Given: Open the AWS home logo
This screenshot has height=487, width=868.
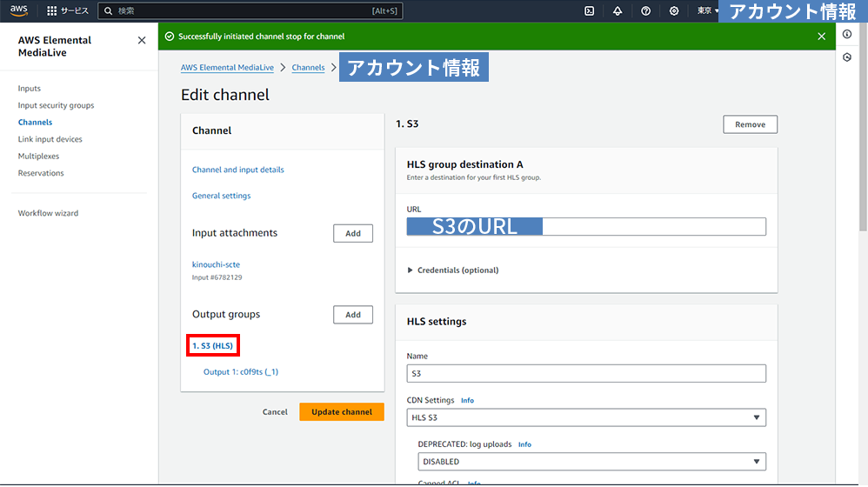Looking at the screenshot, I should pyautogui.click(x=19, y=10).
